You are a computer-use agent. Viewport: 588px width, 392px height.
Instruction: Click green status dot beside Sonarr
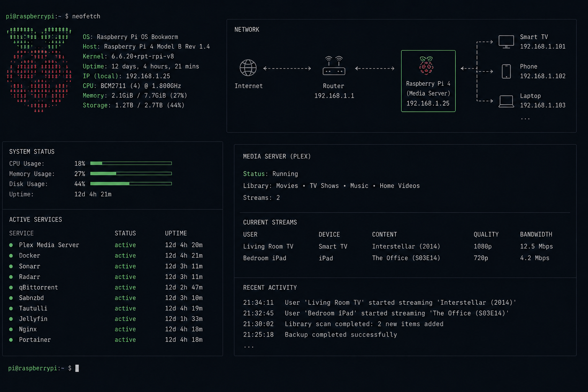(x=11, y=266)
